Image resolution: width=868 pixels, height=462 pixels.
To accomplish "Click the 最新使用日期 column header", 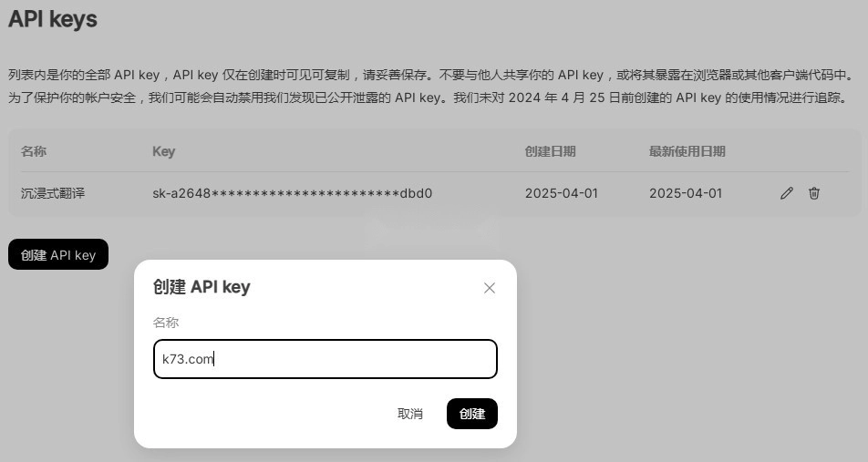I will click(x=687, y=151).
